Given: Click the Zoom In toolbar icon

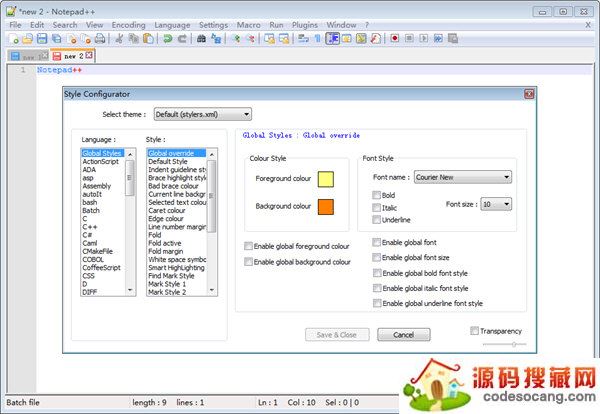Looking at the screenshot, I should [236, 39].
